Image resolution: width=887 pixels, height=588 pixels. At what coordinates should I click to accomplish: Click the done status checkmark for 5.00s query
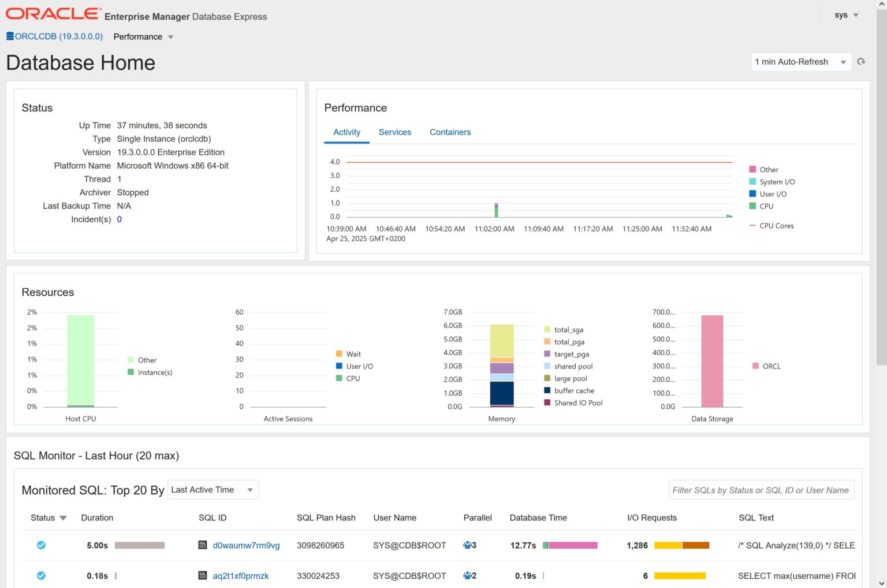coord(41,545)
